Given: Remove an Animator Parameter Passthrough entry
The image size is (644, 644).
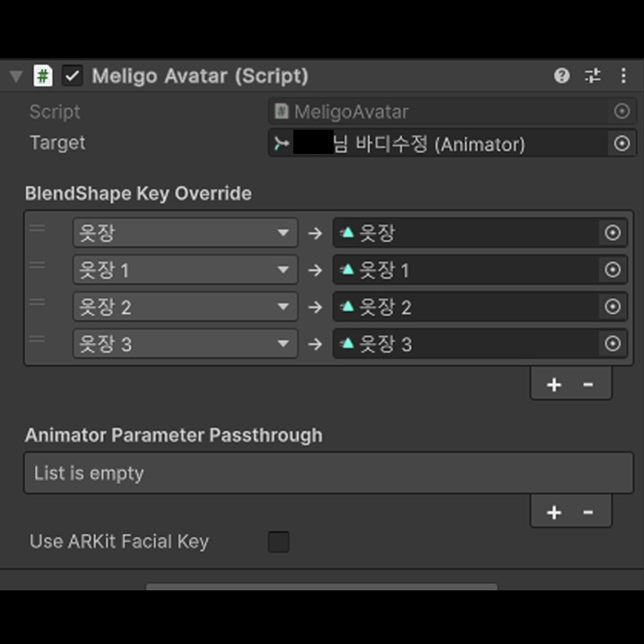Looking at the screenshot, I should (x=589, y=513).
